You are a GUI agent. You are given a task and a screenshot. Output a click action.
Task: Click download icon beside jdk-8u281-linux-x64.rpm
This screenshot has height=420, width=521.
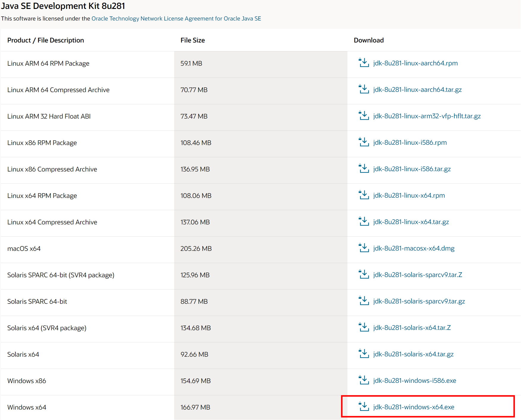pyautogui.click(x=364, y=195)
